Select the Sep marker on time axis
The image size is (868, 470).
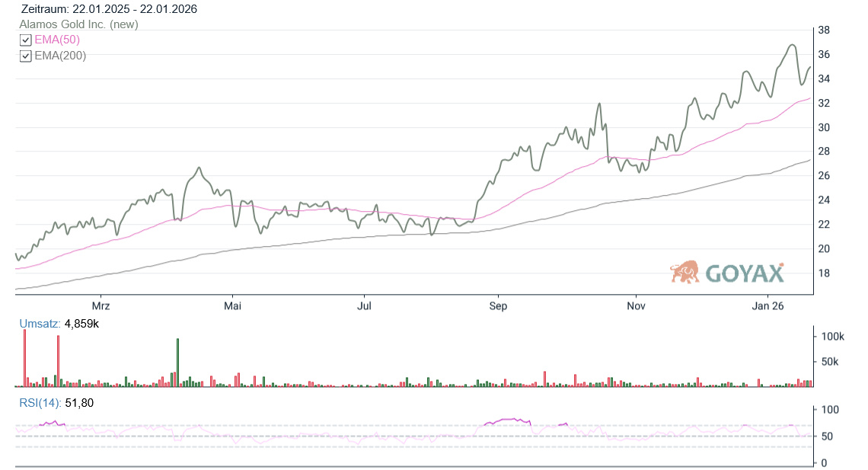click(498, 305)
